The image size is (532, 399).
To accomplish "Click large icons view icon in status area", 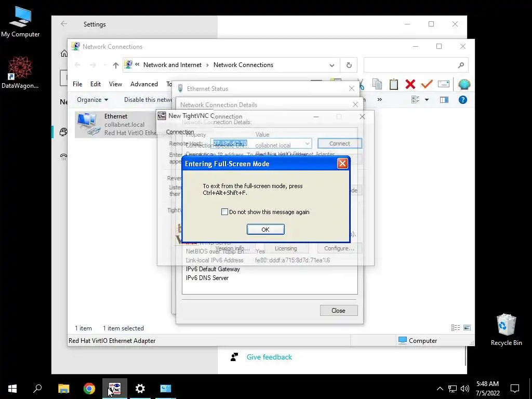I will (467, 327).
